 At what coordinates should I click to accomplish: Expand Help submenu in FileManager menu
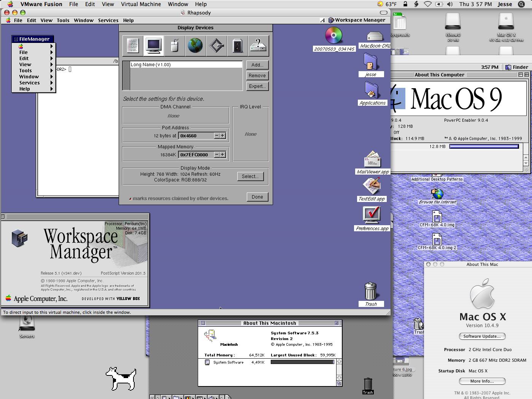(x=34, y=89)
